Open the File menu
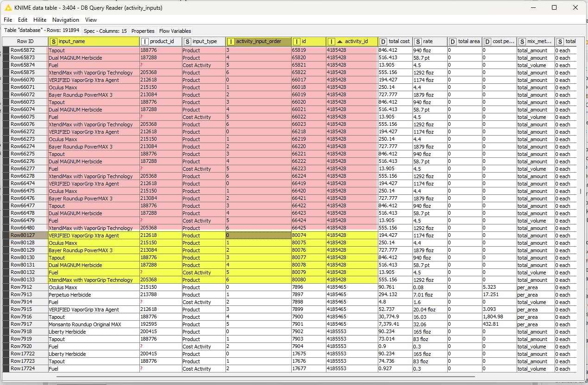Screen dimensions: 588x385 click(x=8, y=20)
